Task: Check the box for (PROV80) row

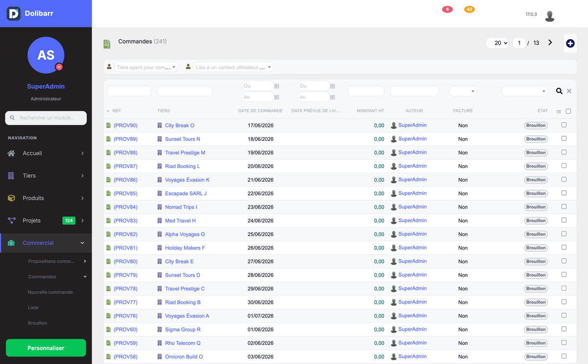Action: click(x=564, y=261)
